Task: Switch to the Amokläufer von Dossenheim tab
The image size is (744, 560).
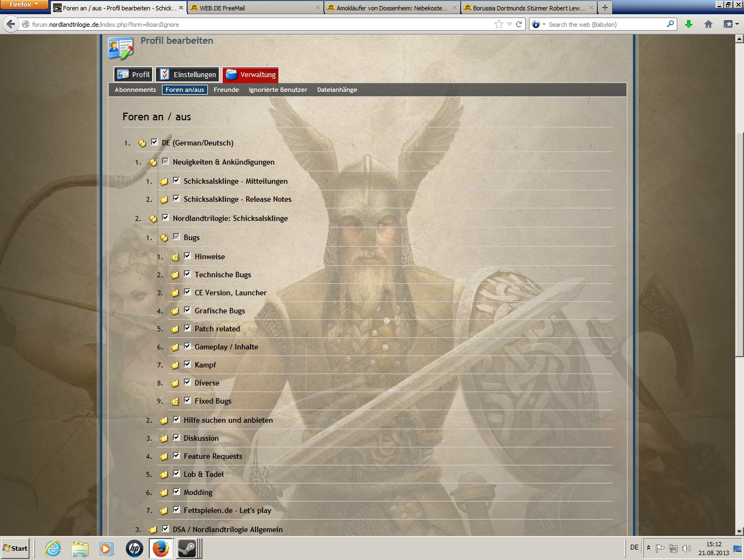Action: click(x=392, y=8)
